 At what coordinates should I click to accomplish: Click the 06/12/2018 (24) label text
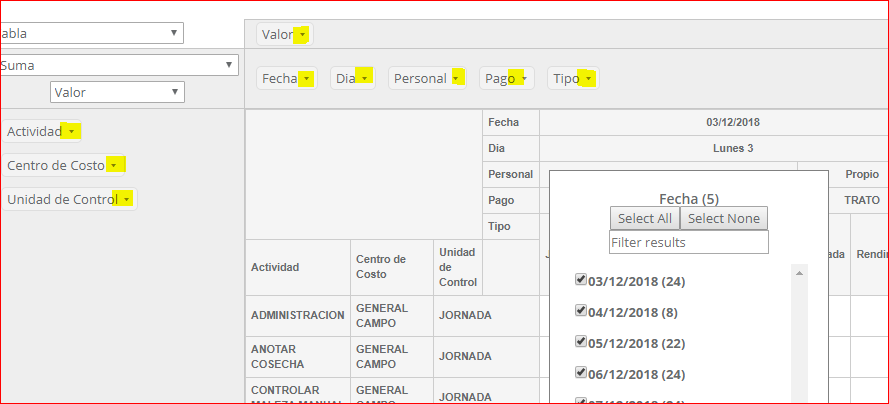pos(637,375)
